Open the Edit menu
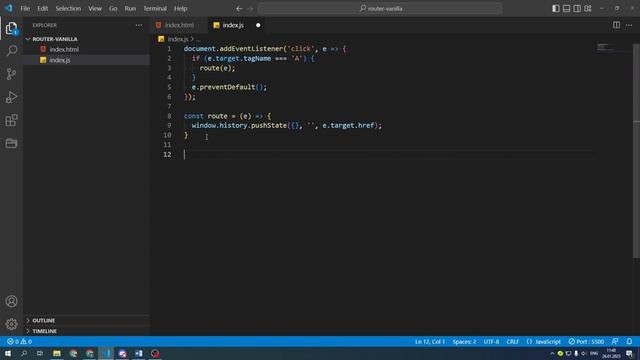 click(42, 9)
